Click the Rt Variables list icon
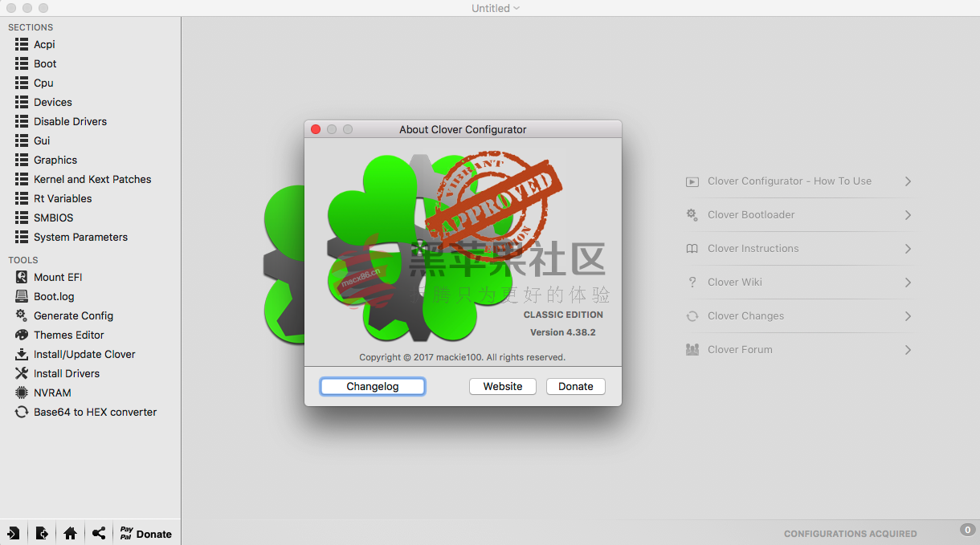The image size is (980, 545). point(22,198)
